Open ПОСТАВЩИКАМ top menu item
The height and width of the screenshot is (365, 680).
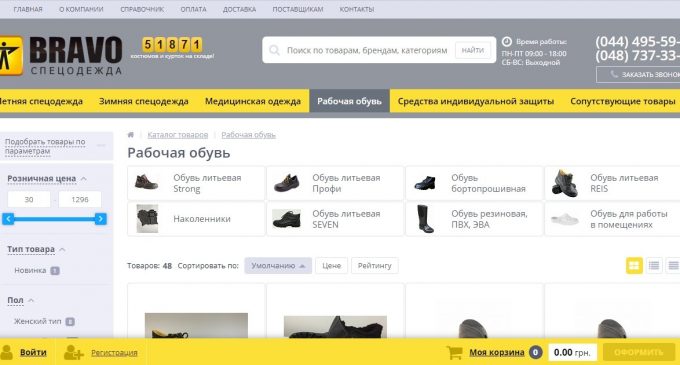tap(298, 9)
